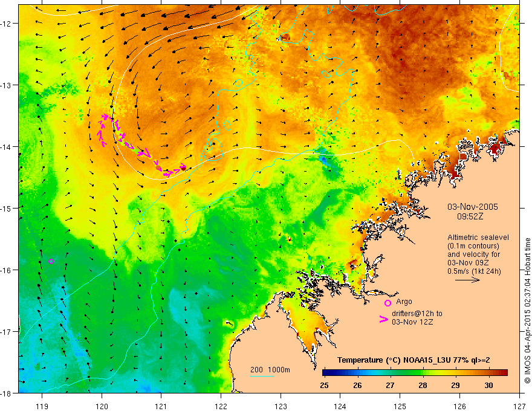Click the "03-Nov 12Z" legend text

[412, 322]
